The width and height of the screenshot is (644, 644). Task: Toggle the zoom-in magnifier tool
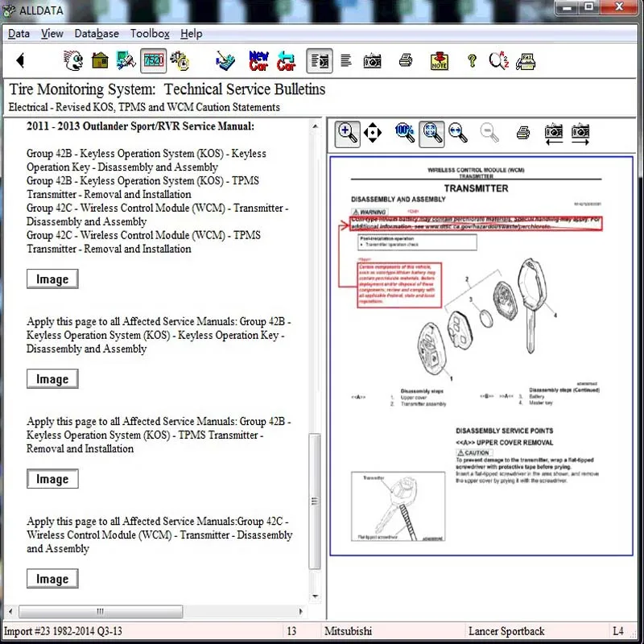[x=348, y=134]
